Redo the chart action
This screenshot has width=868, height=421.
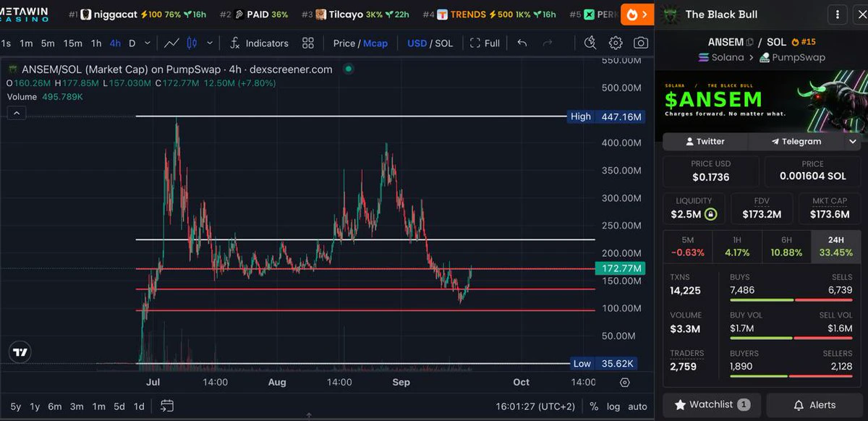coord(548,43)
